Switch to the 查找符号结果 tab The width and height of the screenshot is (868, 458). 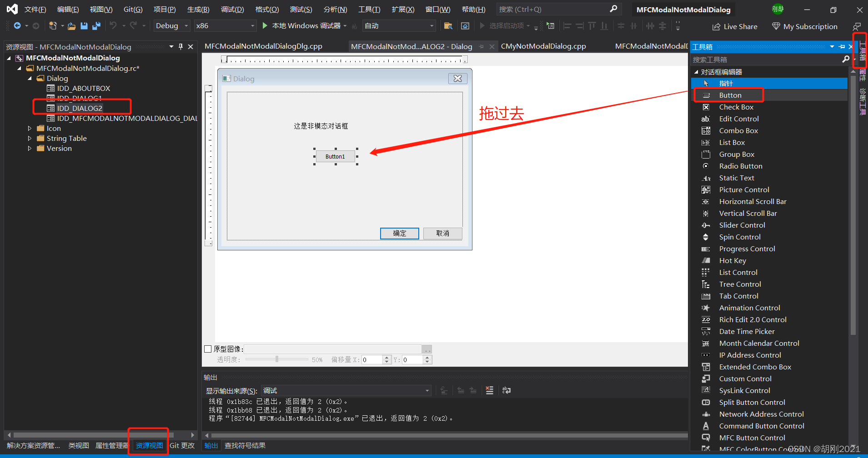coord(245,446)
